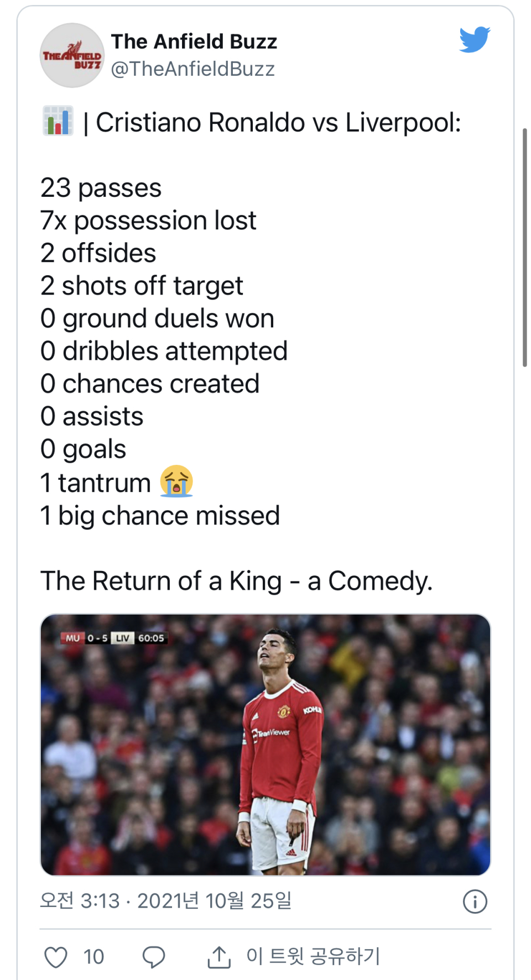
Task: Click the "1 big chance missed" line
Action: point(160,516)
